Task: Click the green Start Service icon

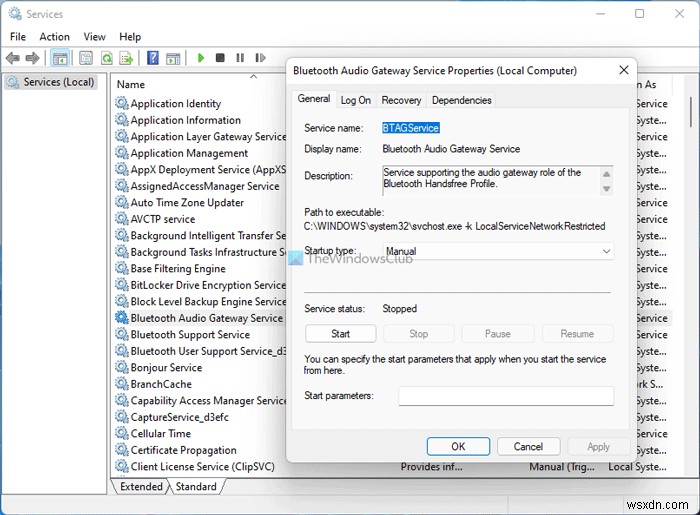Action: [201, 58]
